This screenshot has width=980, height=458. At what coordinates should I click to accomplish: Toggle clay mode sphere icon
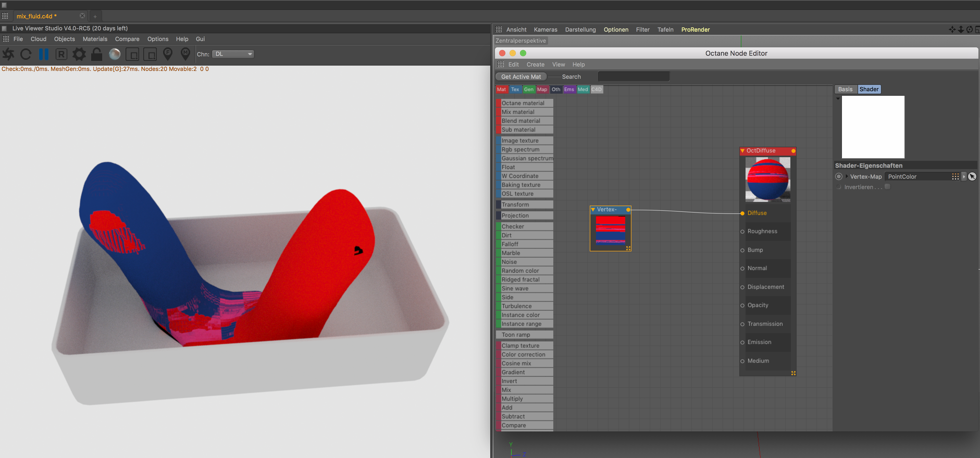click(115, 54)
